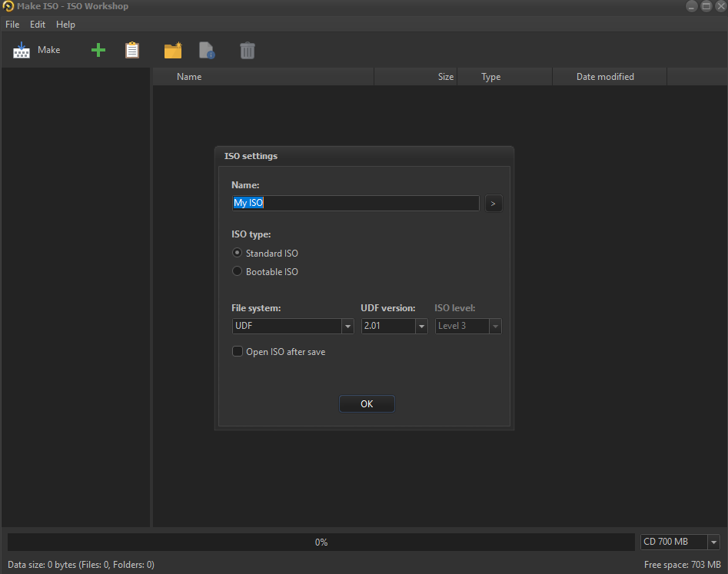Click the Make ISO toolbar button
Image resolution: width=728 pixels, height=574 pixels.
[x=36, y=50]
